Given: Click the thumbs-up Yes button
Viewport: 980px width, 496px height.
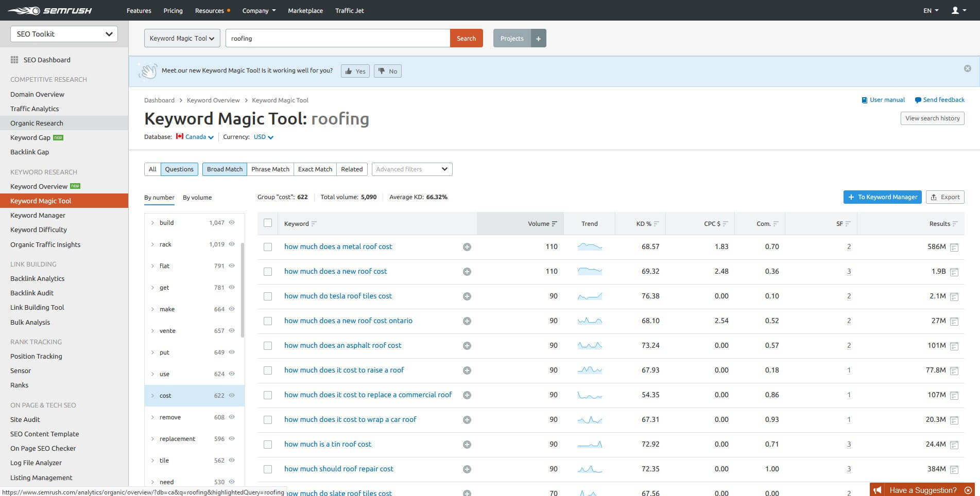Looking at the screenshot, I should click(x=355, y=71).
